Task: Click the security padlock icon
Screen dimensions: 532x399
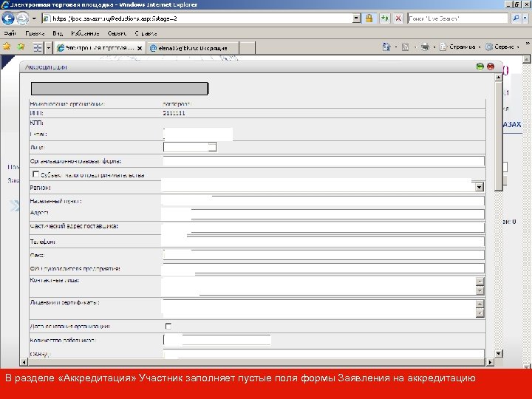Action: [369, 18]
